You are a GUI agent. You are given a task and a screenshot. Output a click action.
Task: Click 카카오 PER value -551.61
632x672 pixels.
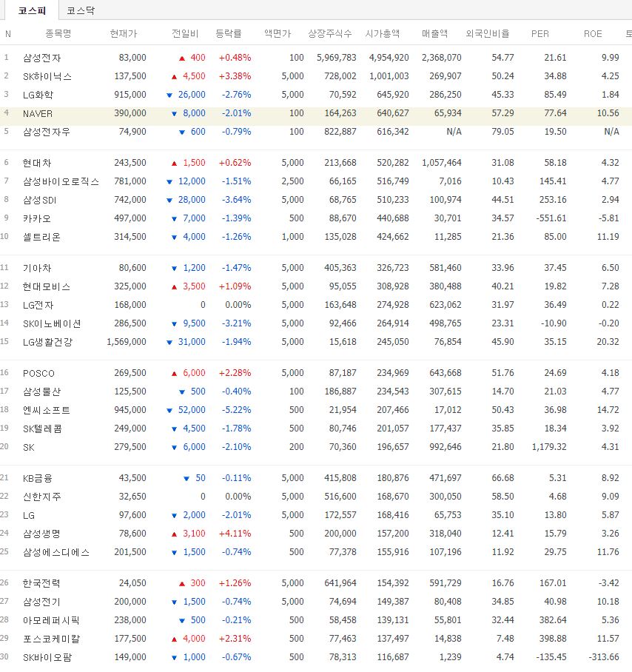click(551, 218)
